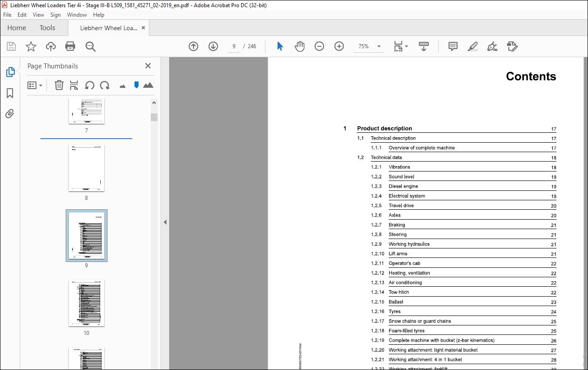Screen dimensions: 588x370
Task: Open the fit page width options
Action: pyautogui.click(x=400, y=46)
